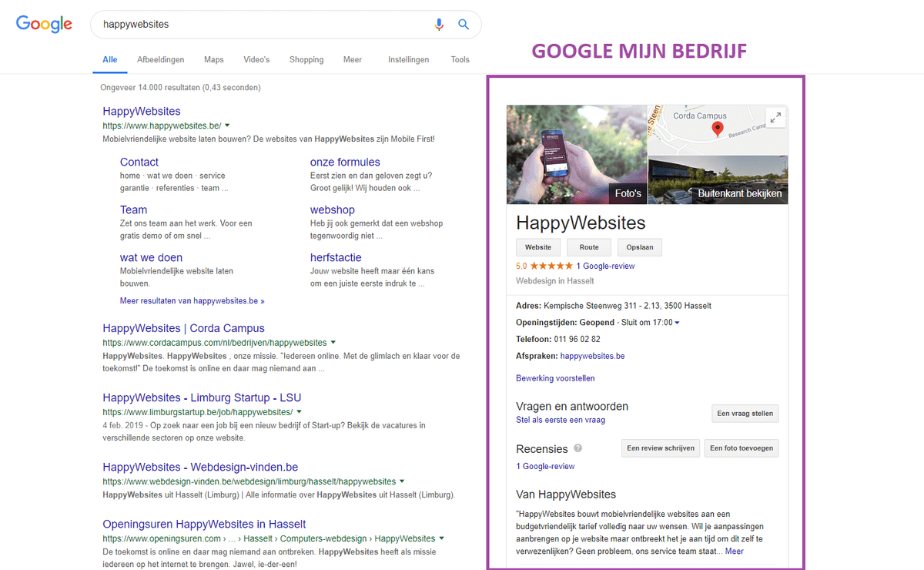Open the onze formules sitelink

(x=345, y=162)
